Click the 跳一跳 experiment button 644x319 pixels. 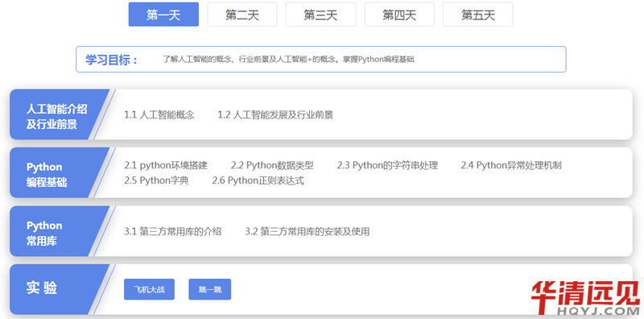[210, 289]
